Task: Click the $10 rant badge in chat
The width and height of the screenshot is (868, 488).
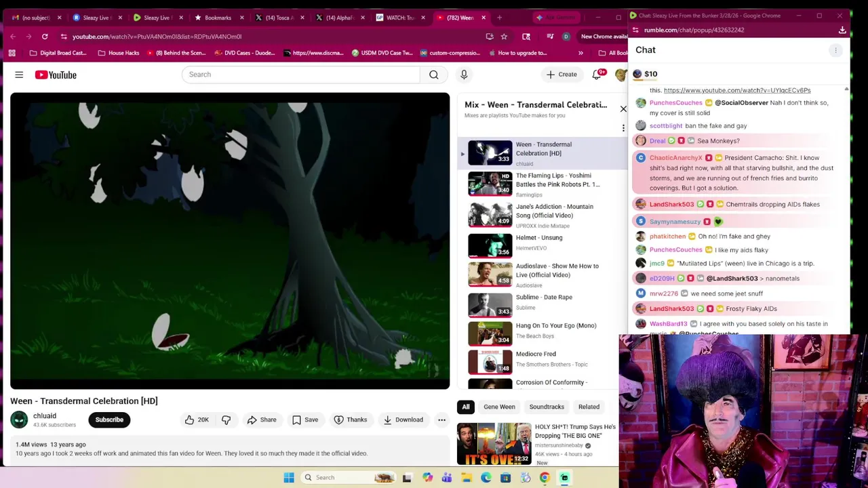Action: pos(645,74)
